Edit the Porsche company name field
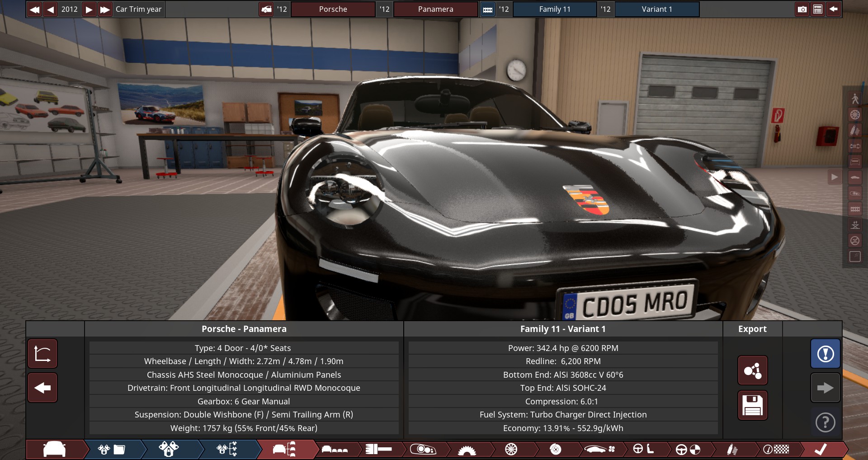The height and width of the screenshot is (460, 868). click(333, 9)
